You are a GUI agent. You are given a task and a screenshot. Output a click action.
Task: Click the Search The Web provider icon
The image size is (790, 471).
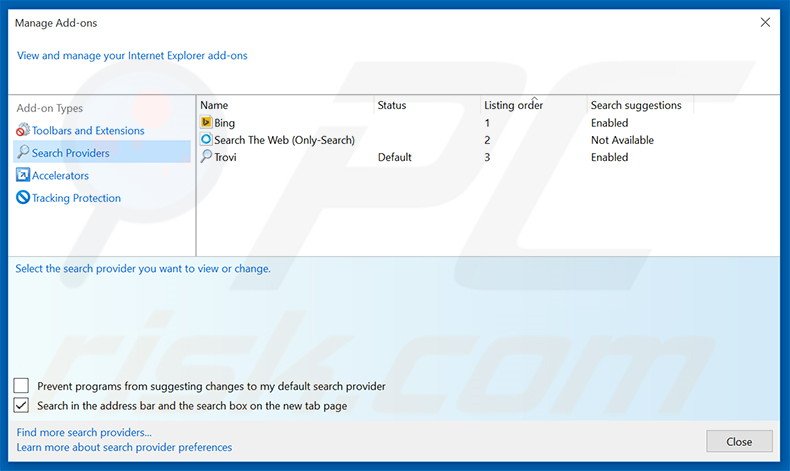[206, 140]
